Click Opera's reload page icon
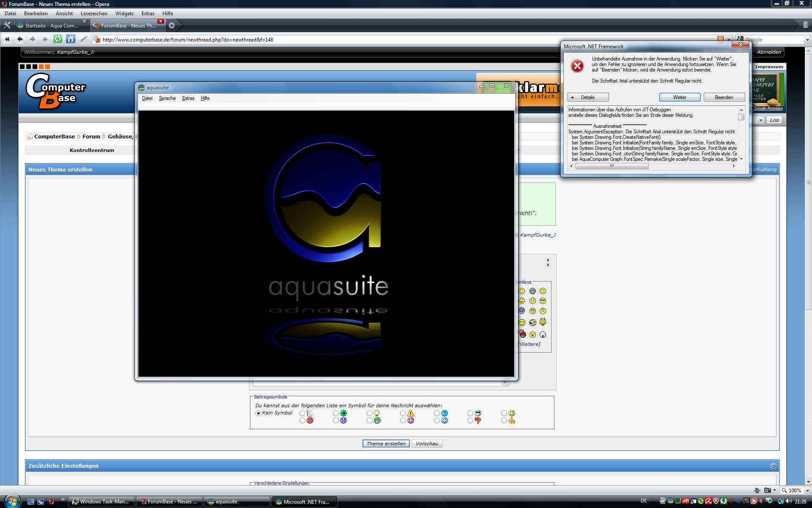This screenshot has width=812, height=508. (x=58, y=39)
